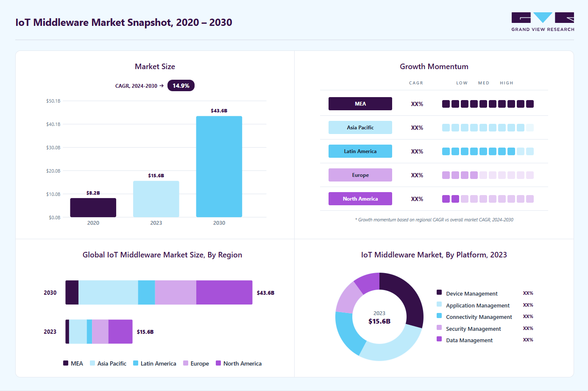Click the Latin America growth momentum indicator

pos(488,151)
